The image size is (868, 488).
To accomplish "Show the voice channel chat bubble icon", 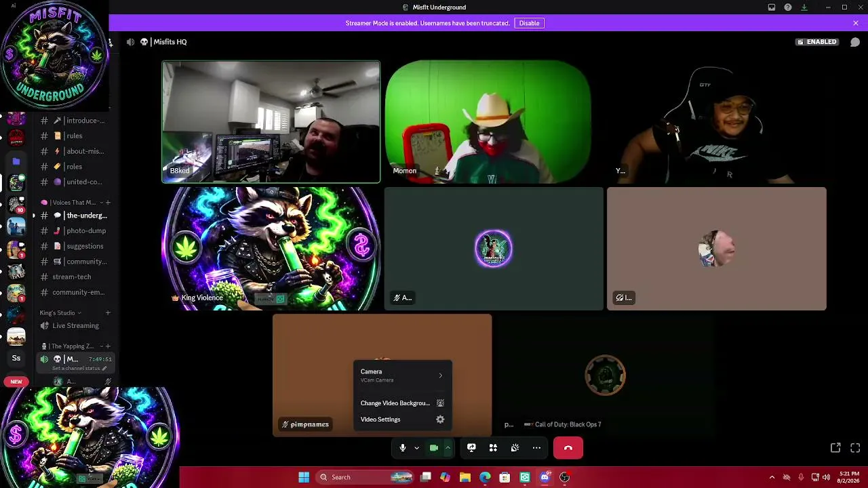I will pyautogui.click(x=855, y=42).
